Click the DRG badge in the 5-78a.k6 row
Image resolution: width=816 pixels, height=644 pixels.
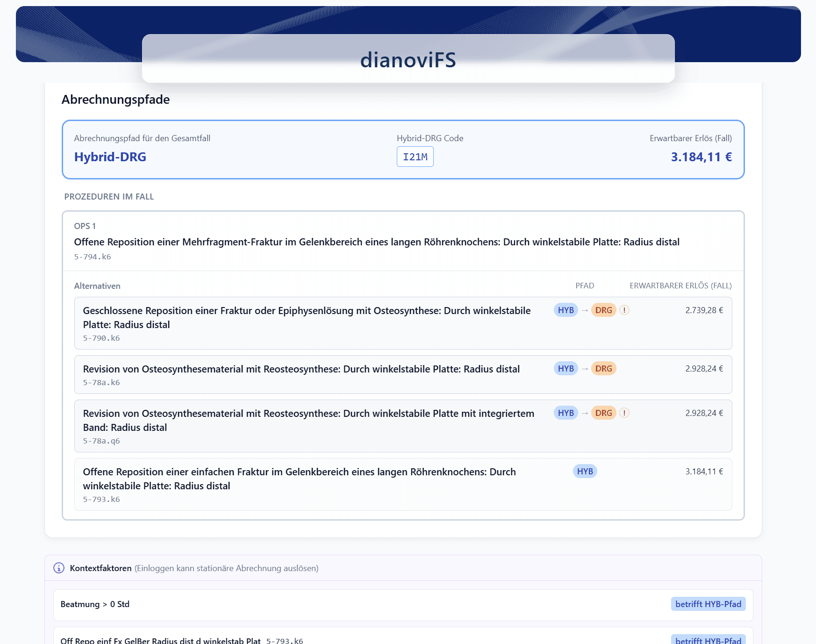tap(603, 369)
